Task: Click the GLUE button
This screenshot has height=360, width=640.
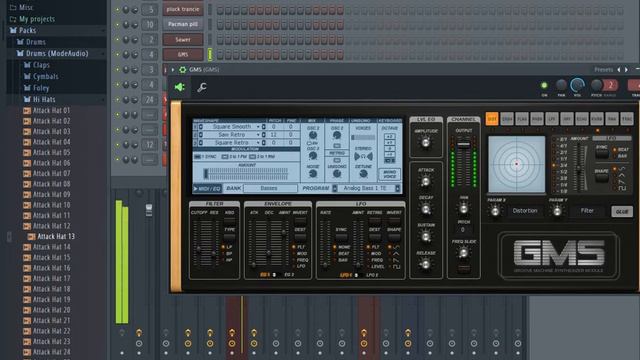Action: pos(622,211)
